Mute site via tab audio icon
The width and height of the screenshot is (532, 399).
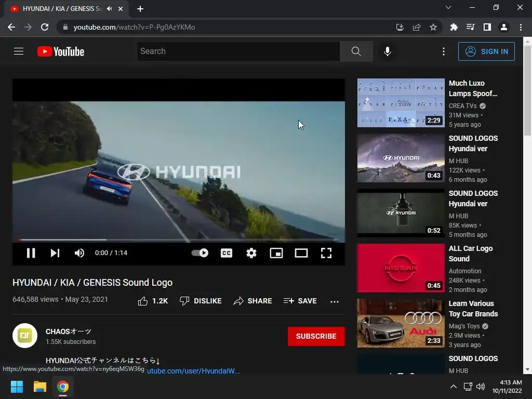click(109, 9)
